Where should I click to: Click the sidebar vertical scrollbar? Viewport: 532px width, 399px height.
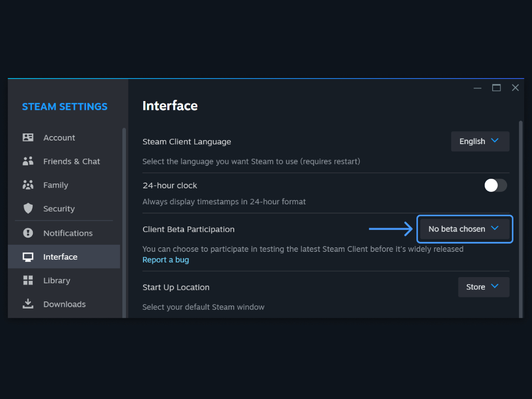pos(124,223)
